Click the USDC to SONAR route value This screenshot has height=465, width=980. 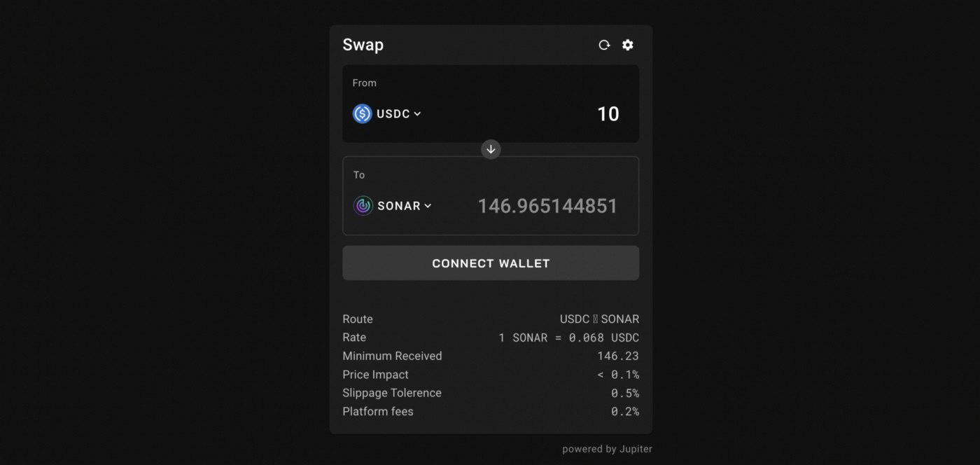point(601,319)
